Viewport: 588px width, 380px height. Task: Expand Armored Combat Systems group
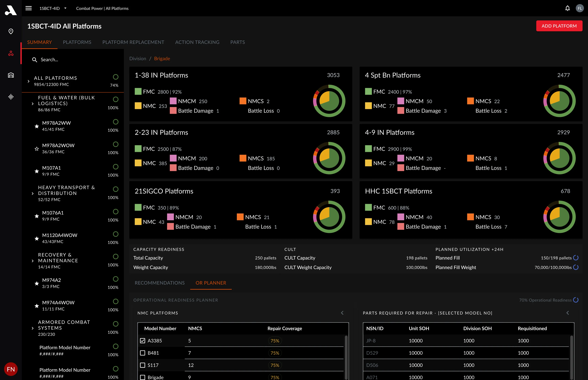point(32,328)
